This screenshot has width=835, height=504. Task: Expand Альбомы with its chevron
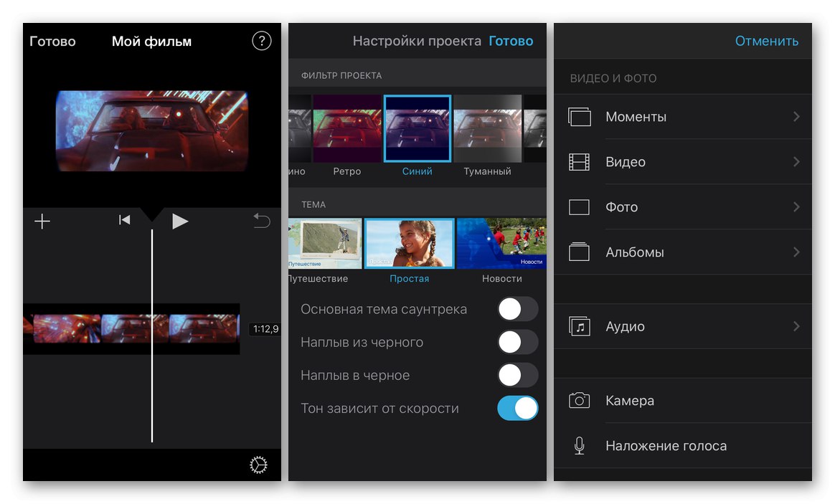pos(796,252)
